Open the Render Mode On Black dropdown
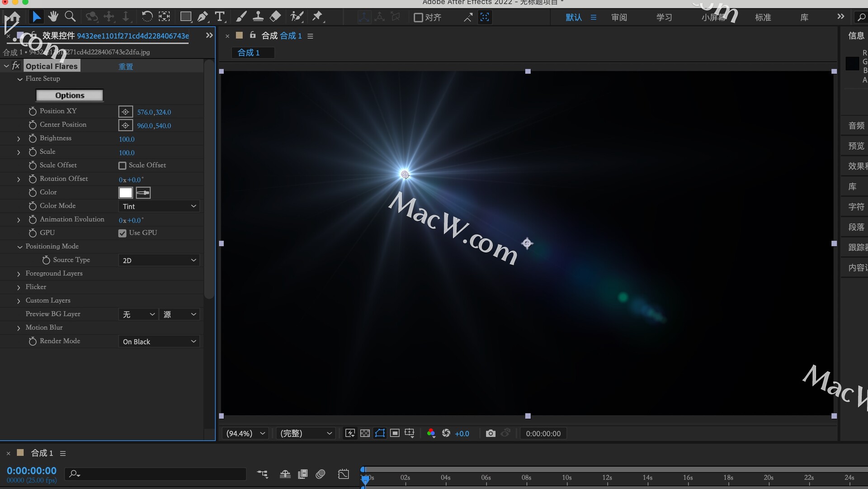 click(x=159, y=342)
